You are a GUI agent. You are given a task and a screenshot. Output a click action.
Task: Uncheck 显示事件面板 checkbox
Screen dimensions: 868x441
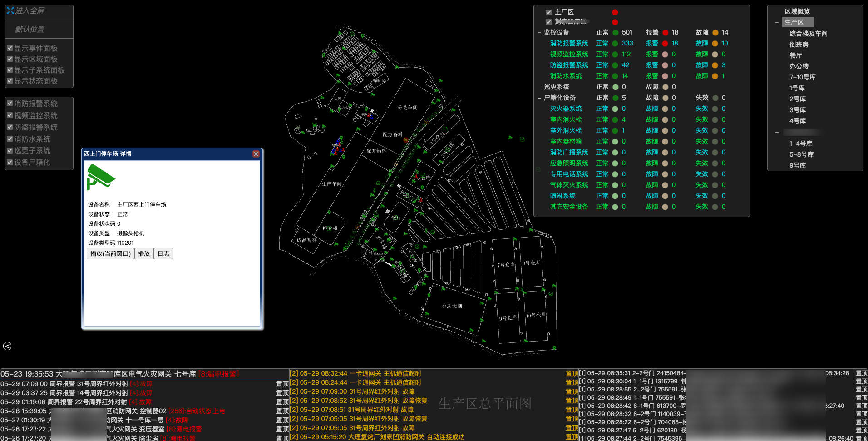(10, 48)
